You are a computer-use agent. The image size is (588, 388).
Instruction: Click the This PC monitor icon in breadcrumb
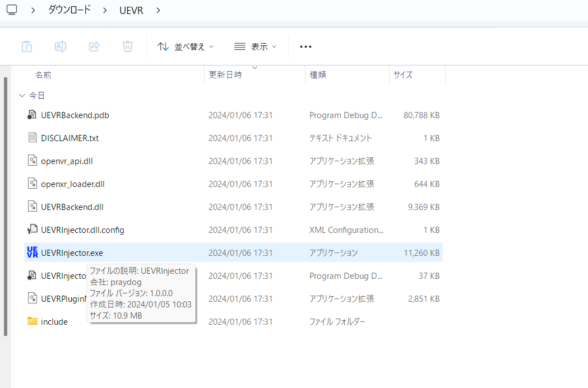(12, 10)
